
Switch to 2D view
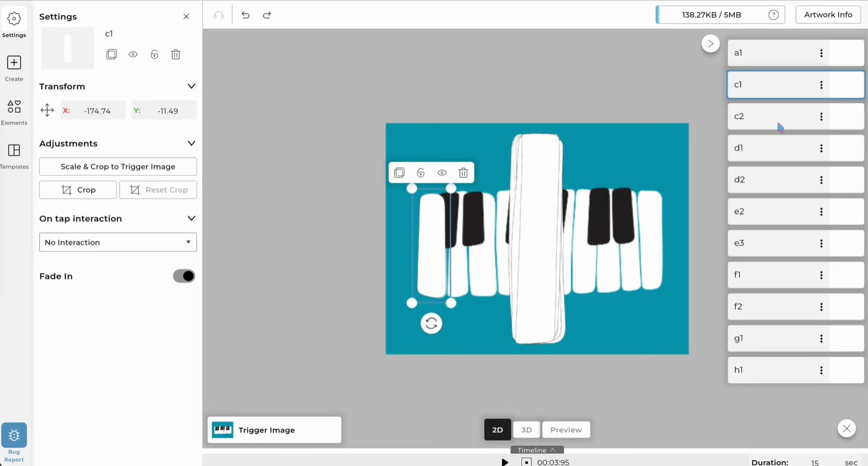pyautogui.click(x=497, y=430)
